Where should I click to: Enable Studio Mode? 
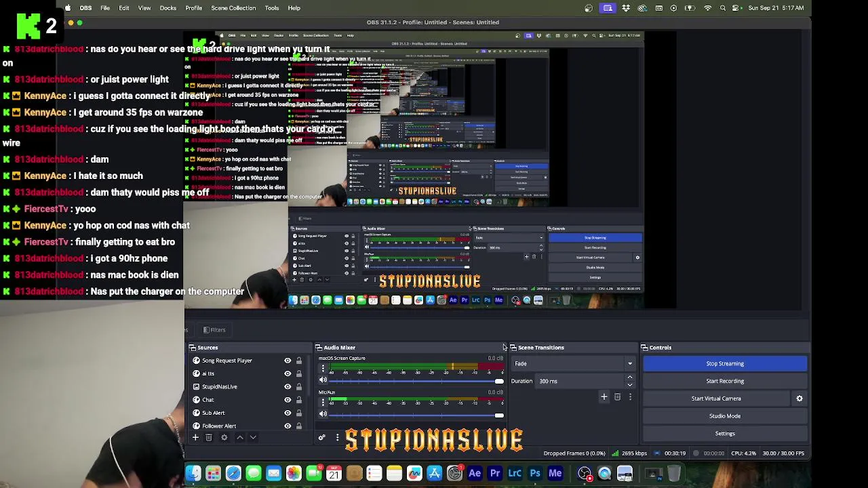coord(725,416)
